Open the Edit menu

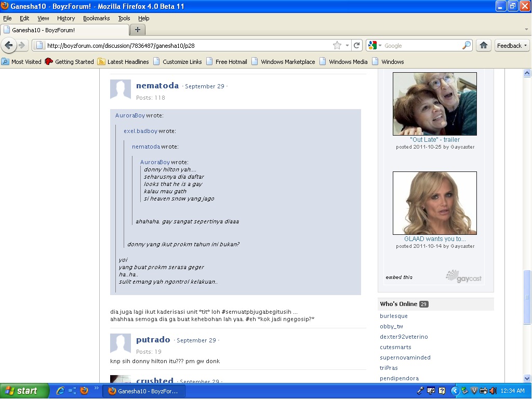tap(24, 18)
